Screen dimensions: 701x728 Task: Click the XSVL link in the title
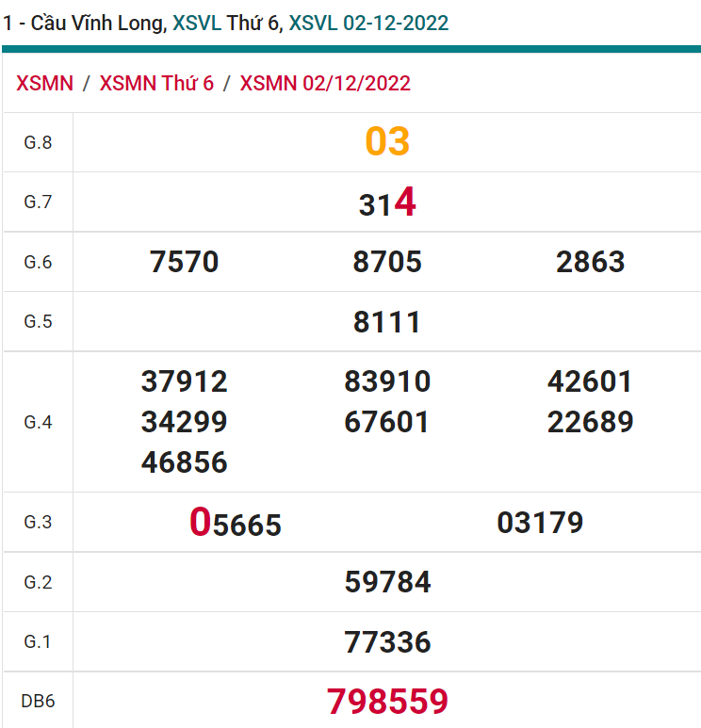click(196, 23)
